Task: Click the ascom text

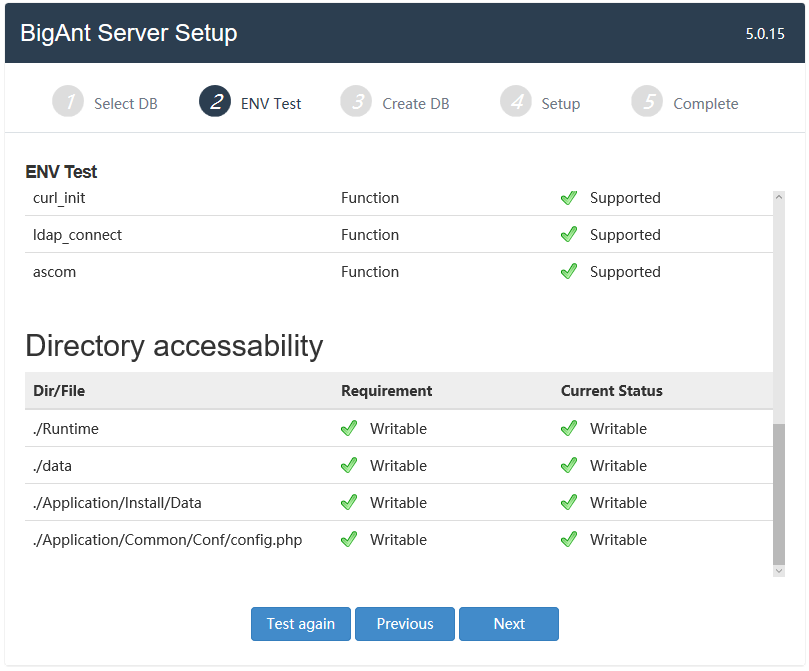Action: [x=54, y=272]
